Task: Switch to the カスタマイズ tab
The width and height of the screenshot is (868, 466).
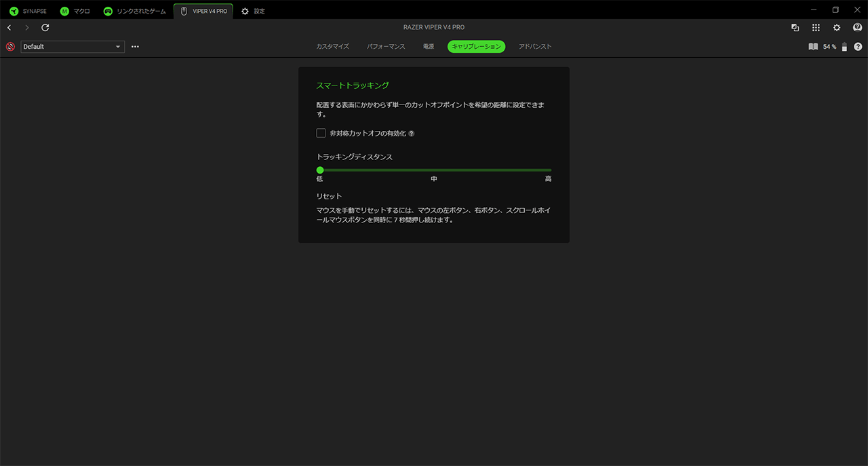Action: tap(332, 47)
